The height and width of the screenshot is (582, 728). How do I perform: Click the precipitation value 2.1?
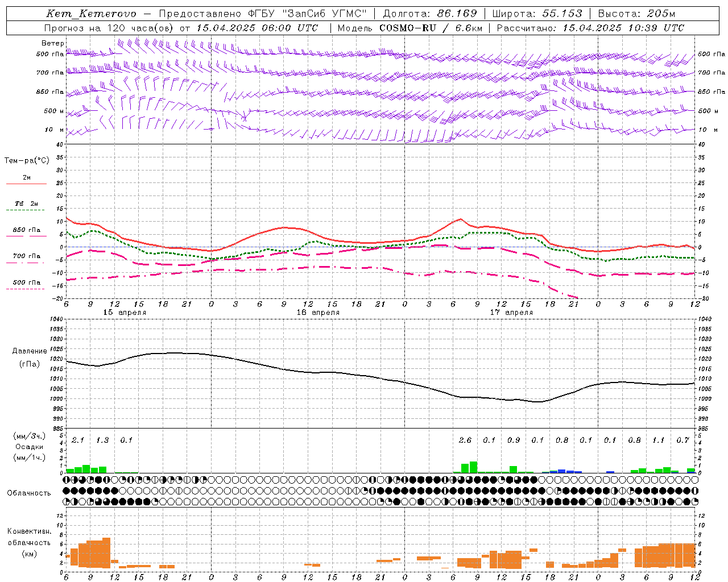click(x=78, y=440)
